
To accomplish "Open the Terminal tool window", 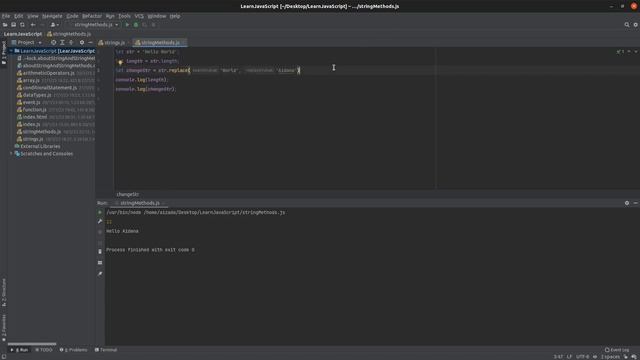I will (106, 350).
